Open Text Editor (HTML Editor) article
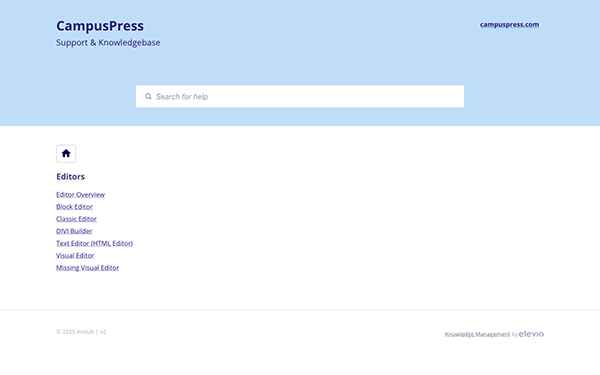Viewport: 600px width, 375px height. point(94,243)
